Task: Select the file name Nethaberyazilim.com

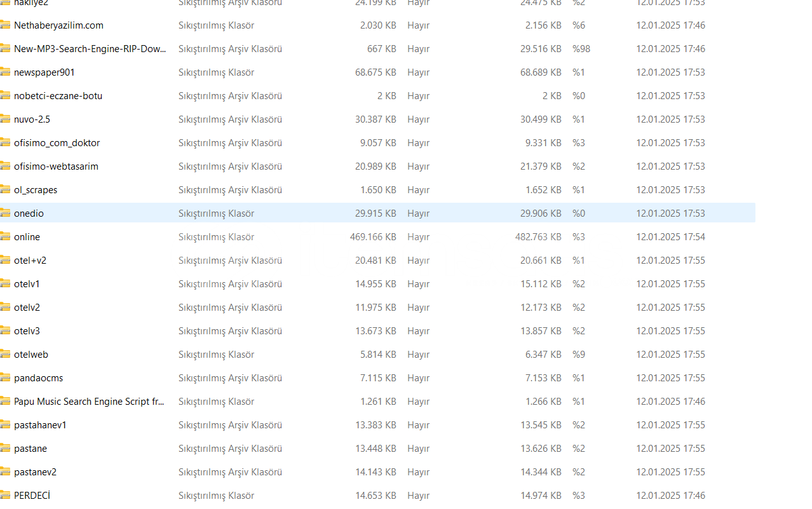Action: coord(58,25)
